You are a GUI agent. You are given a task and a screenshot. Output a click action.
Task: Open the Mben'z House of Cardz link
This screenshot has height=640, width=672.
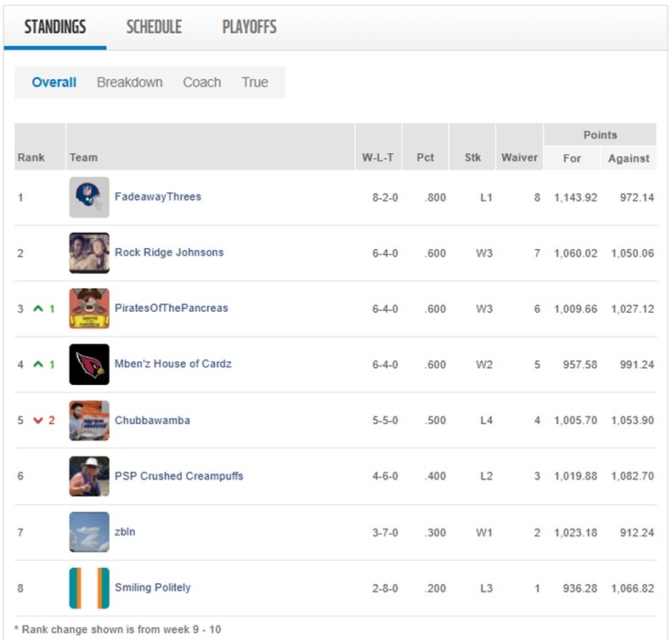pyautogui.click(x=172, y=364)
